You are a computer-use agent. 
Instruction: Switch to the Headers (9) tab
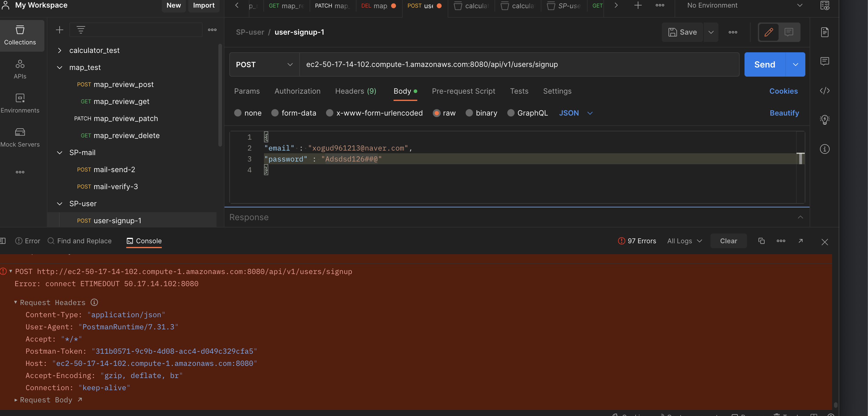coord(355,91)
